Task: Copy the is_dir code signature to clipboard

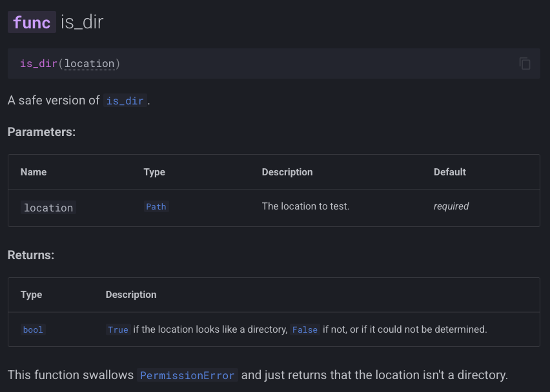Action: (525, 64)
